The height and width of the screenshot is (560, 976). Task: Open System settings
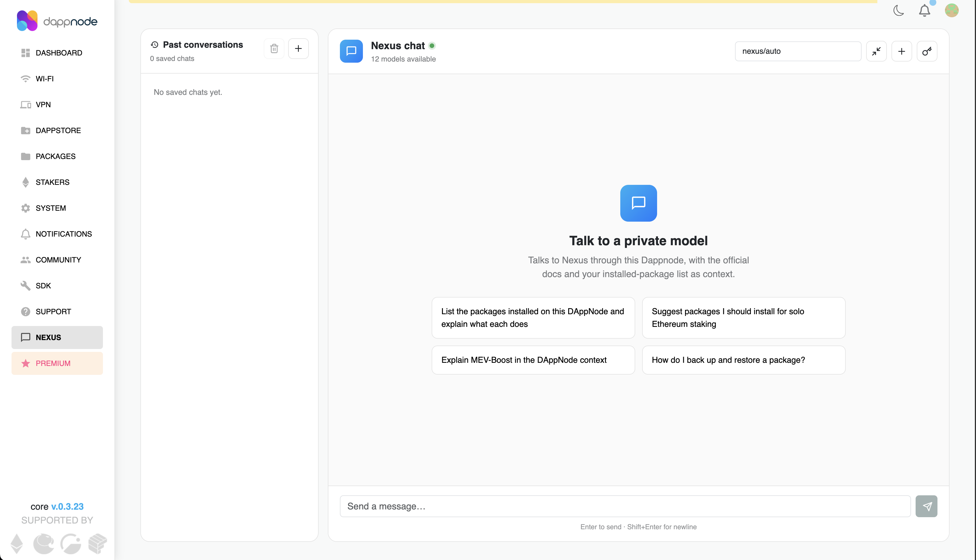click(x=57, y=208)
